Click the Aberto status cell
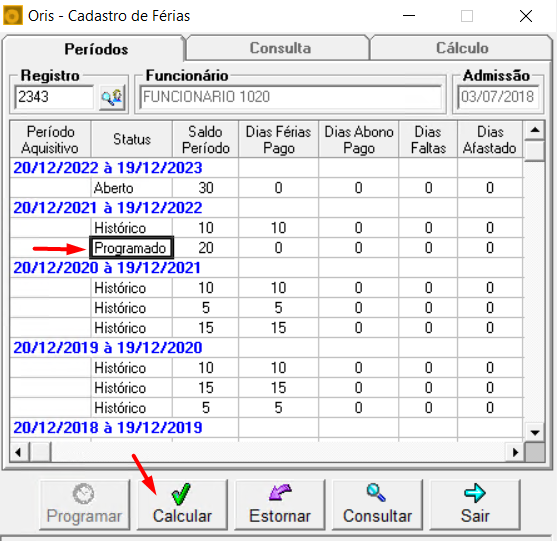This screenshot has height=541, width=558. coord(131,188)
